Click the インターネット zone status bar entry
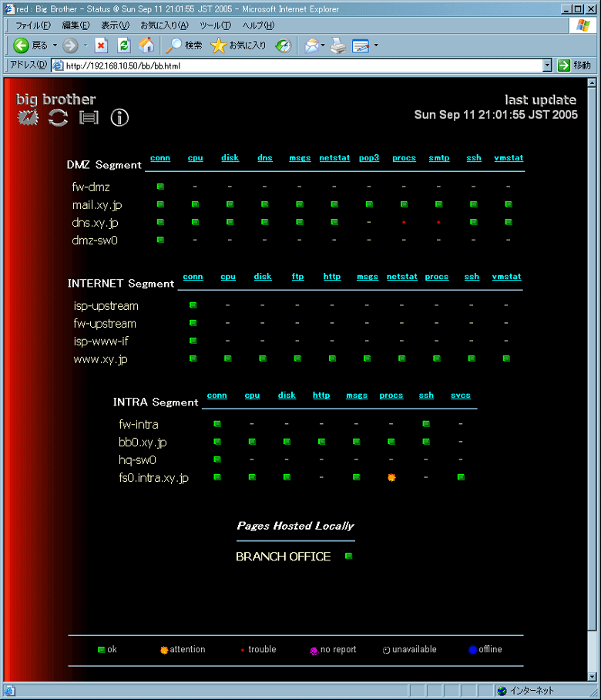Image resolution: width=601 pixels, height=700 pixels. 526,691
